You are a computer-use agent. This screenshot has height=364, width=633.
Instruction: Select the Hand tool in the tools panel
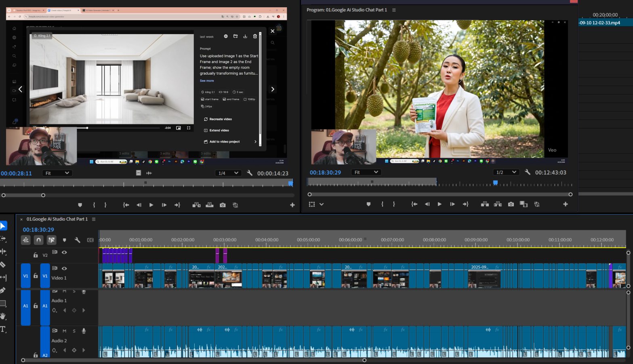click(3, 316)
